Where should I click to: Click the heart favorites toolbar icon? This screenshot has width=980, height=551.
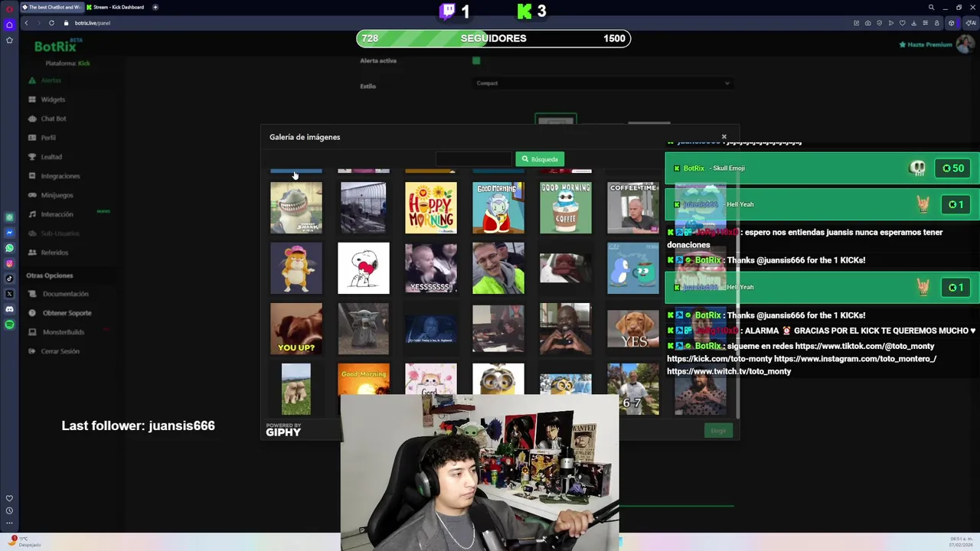[x=902, y=23]
